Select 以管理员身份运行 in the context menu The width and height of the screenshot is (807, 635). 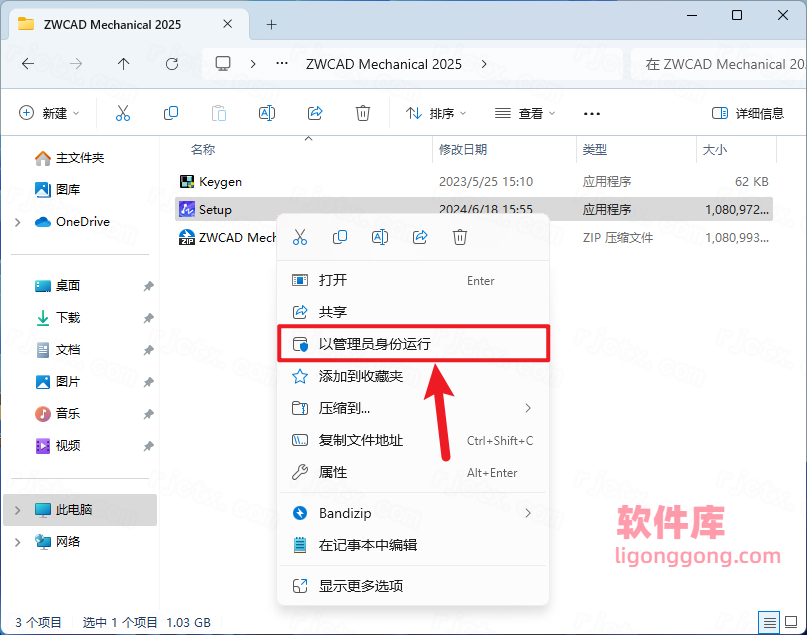point(413,344)
